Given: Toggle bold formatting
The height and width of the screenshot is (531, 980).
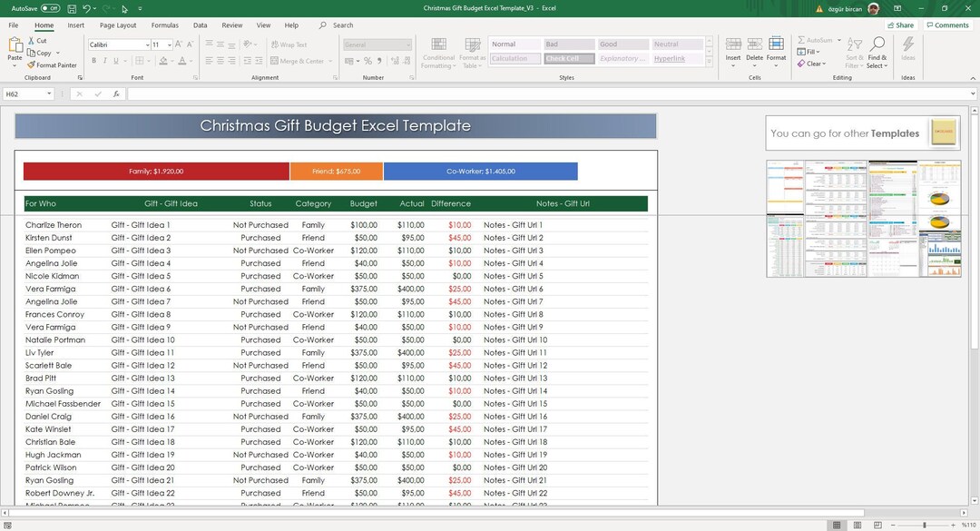Looking at the screenshot, I should (x=93, y=60).
